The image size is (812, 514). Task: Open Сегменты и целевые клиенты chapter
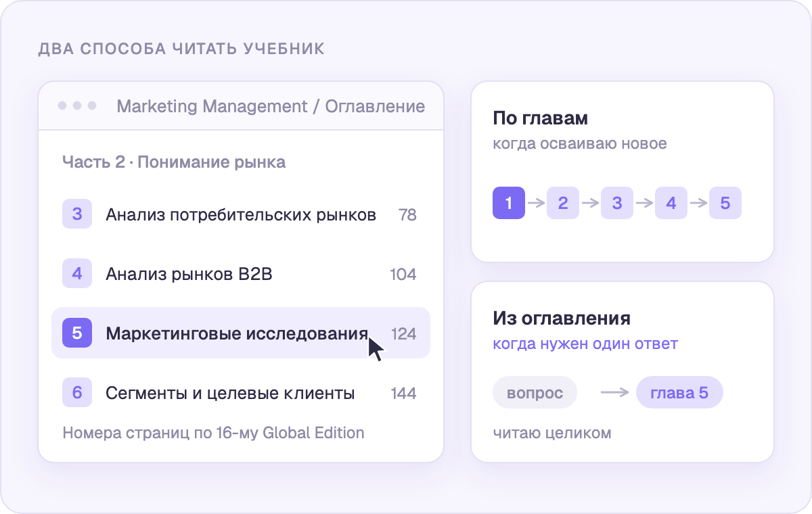click(241, 393)
